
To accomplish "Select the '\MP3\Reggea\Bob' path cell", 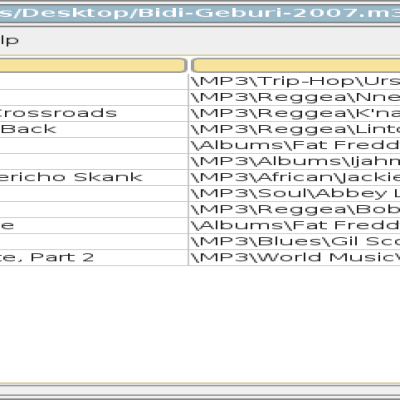I will 295,209.
